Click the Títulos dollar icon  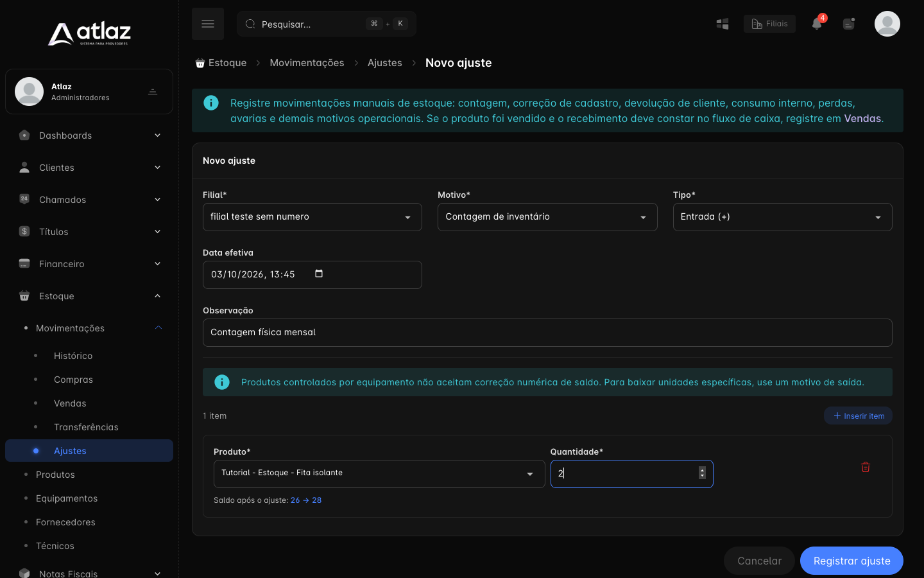(24, 232)
